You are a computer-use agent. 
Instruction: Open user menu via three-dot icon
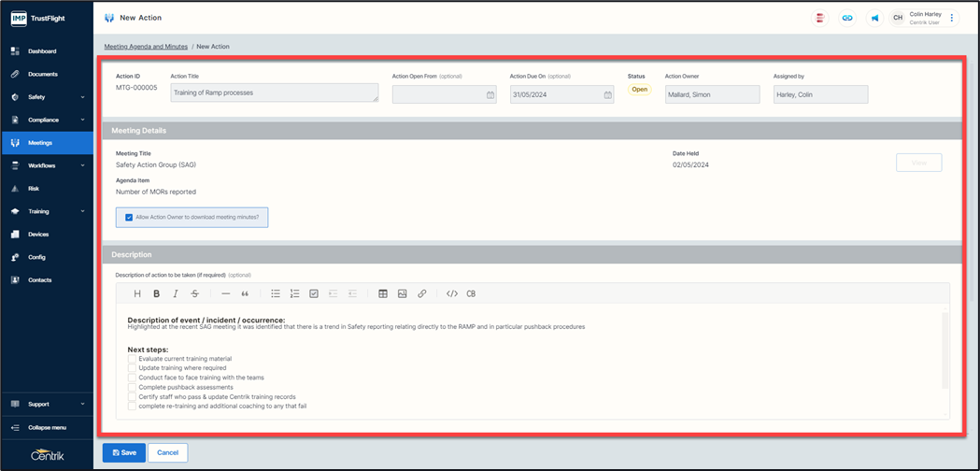pyautogui.click(x=952, y=18)
